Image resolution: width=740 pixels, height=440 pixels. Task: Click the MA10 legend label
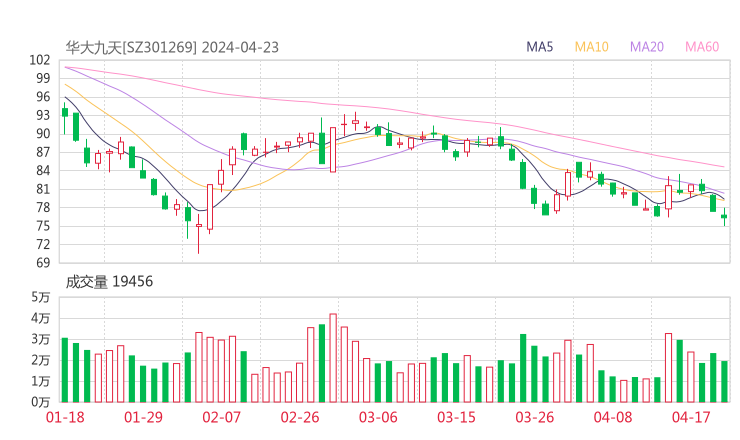[591, 47]
